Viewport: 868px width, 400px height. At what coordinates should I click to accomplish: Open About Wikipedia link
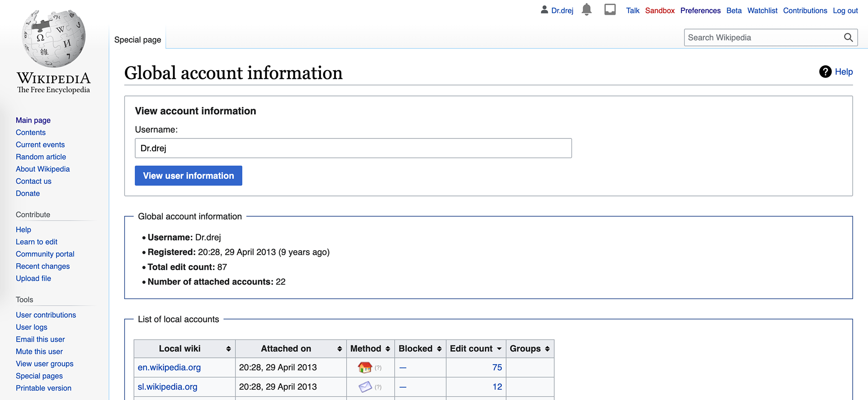click(x=42, y=169)
